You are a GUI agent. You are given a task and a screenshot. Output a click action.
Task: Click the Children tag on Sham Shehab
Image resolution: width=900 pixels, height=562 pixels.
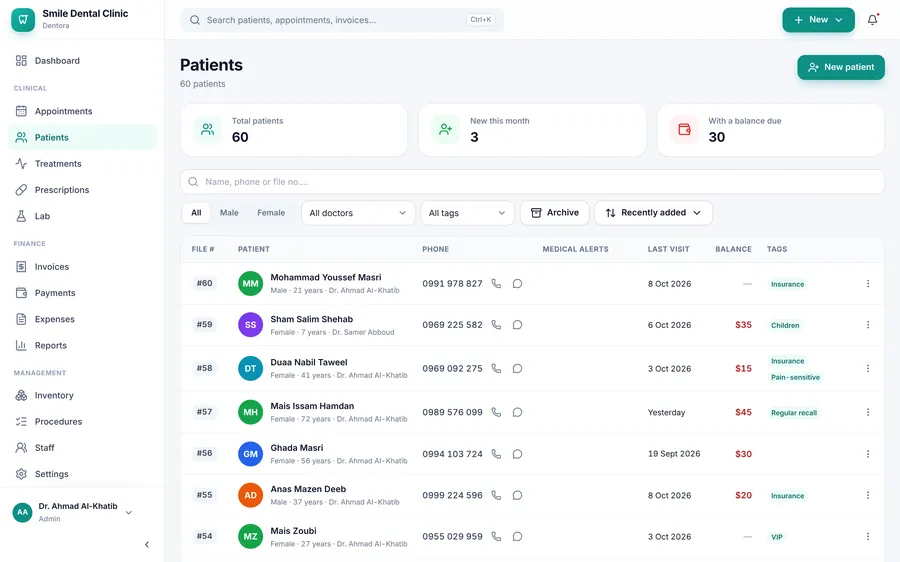(785, 325)
